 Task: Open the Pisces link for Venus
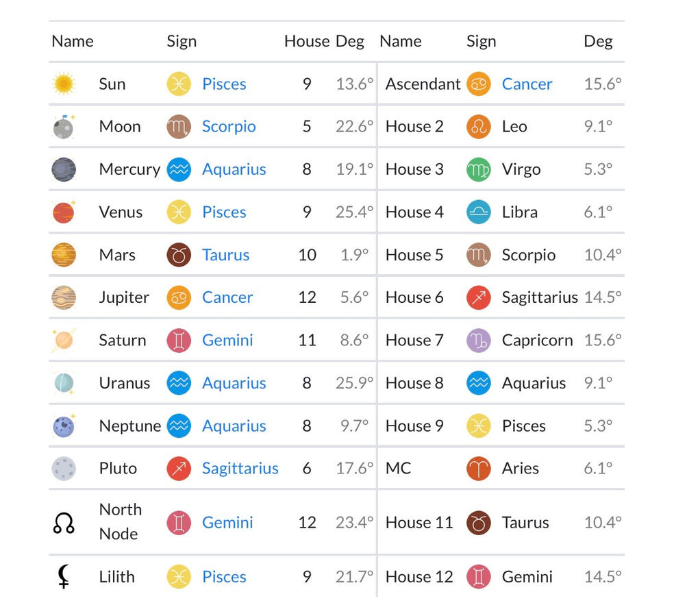click(x=224, y=212)
